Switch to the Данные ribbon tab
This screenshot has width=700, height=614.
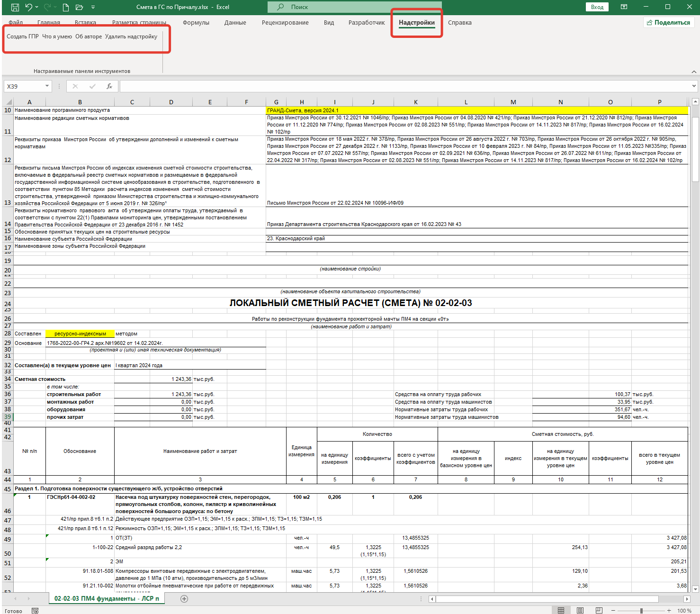point(235,23)
